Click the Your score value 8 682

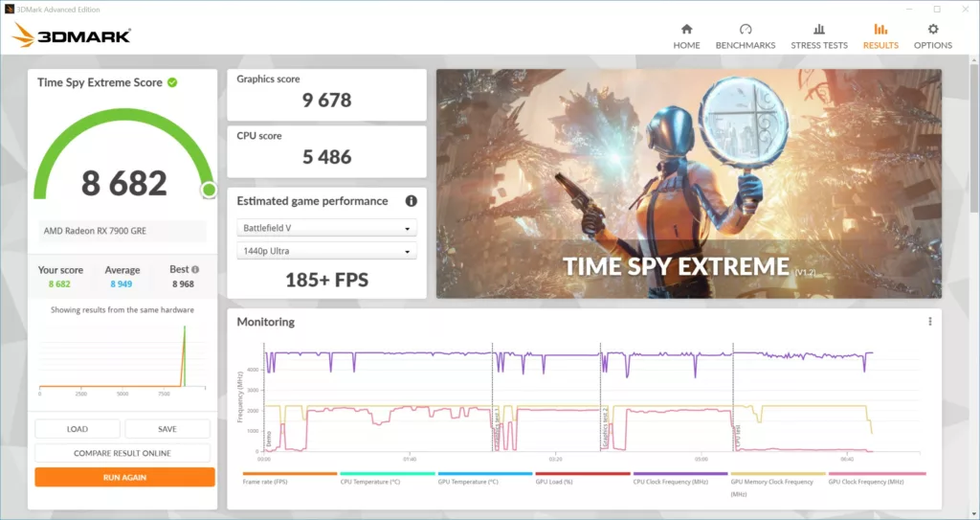[x=59, y=283]
